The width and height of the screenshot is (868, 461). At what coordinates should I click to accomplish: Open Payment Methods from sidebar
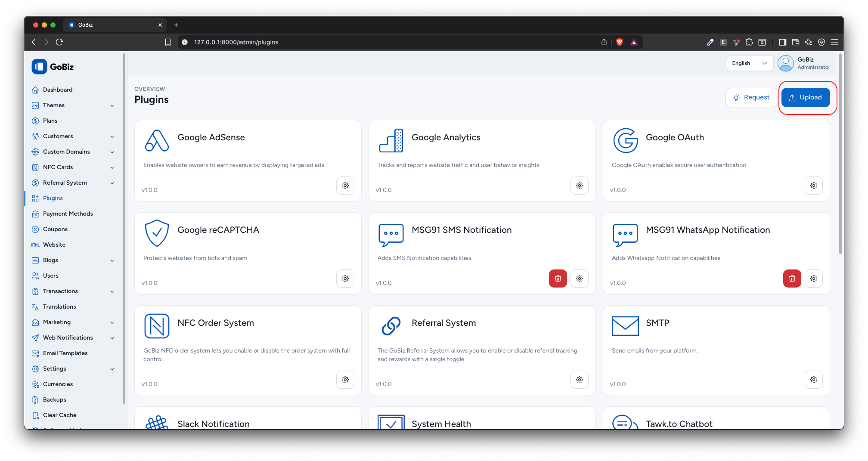tap(68, 214)
